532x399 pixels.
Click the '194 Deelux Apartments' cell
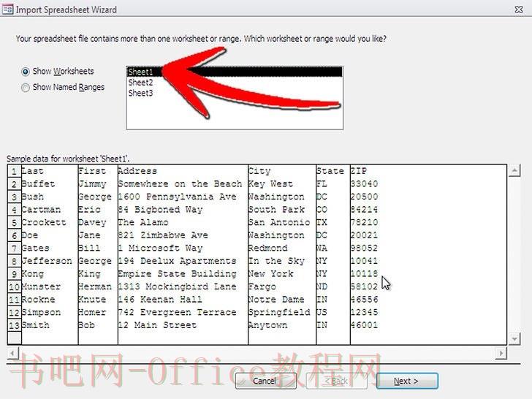point(183,262)
